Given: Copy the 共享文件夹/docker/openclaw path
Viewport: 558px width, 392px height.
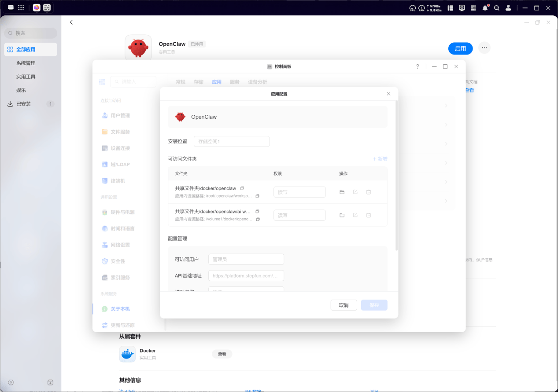Looking at the screenshot, I should (242, 188).
